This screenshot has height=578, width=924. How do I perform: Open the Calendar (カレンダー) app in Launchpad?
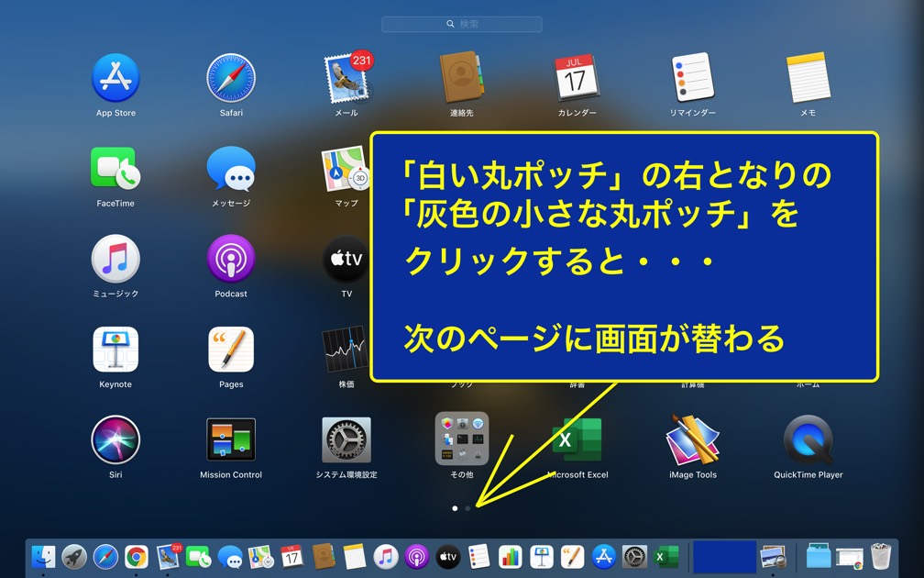[577, 79]
